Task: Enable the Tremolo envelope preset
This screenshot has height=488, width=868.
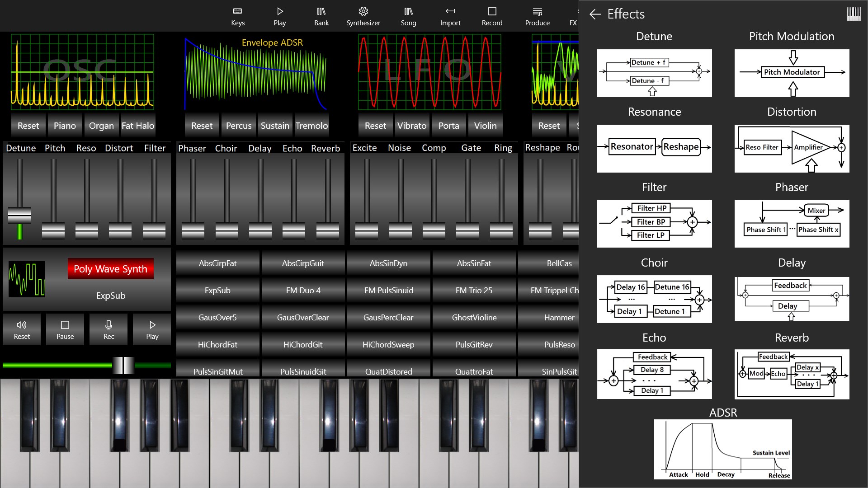Action: 312,126
